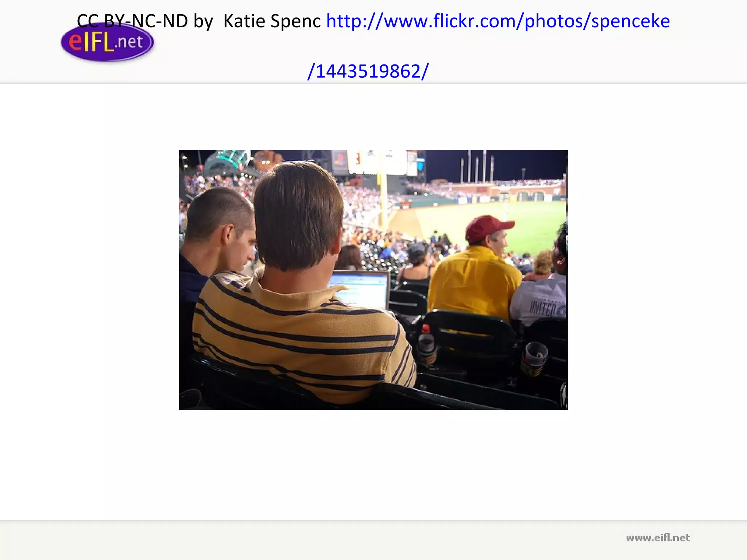The height and width of the screenshot is (560, 747).
Task: Select the stadium photo in slide center
Action: point(373,280)
